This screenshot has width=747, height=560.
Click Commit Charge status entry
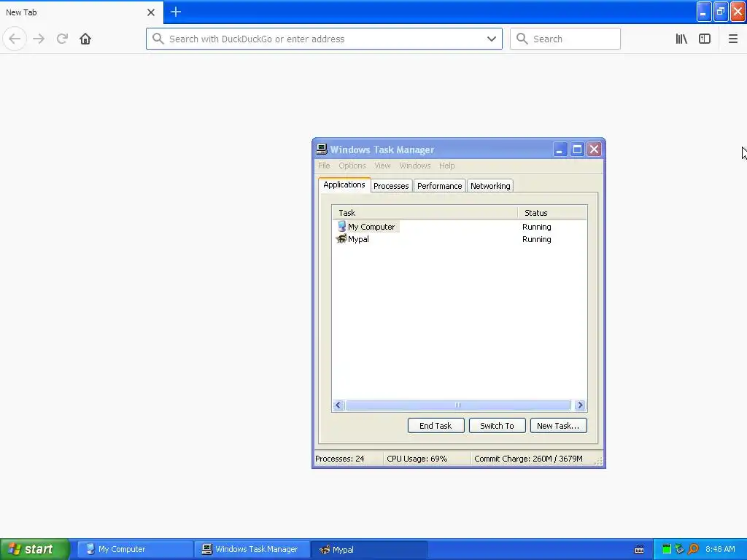pos(528,459)
